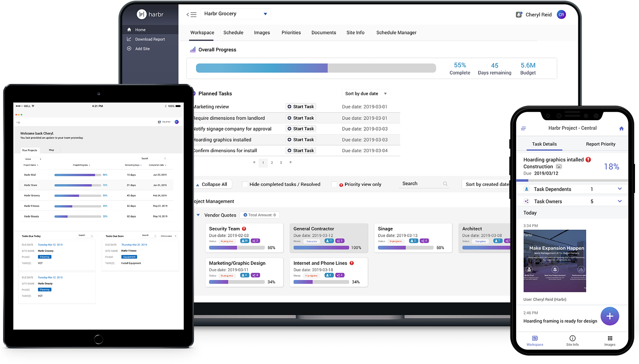The height and width of the screenshot is (364, 639).
Task: Expand Task Owners on the phone
Action: (620, 201)
